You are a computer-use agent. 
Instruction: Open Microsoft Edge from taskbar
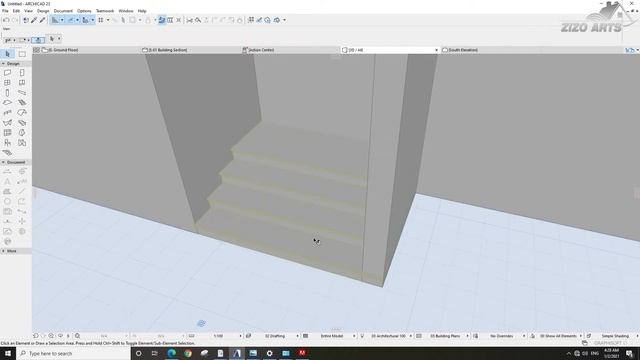tap(171, 353)
